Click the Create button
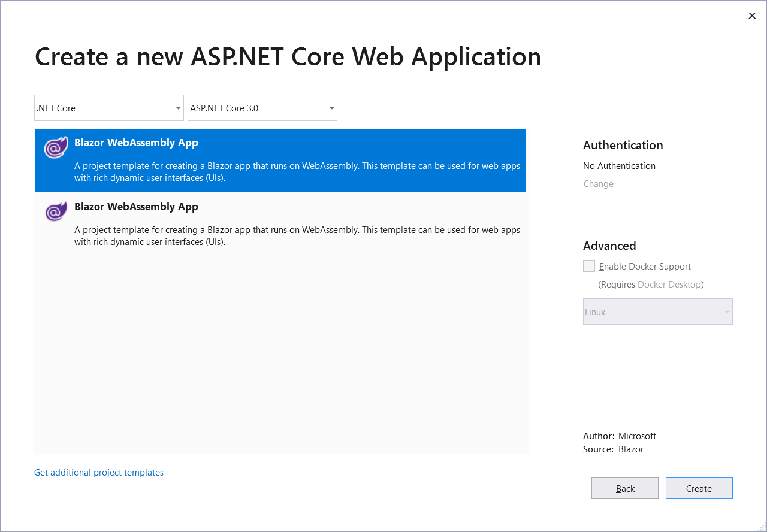The width and height of the screenshot is (767, 532). (699, 488)
